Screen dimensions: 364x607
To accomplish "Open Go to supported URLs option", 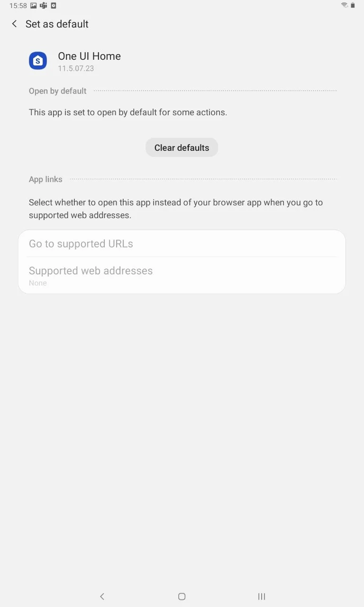I will (182, 244).
